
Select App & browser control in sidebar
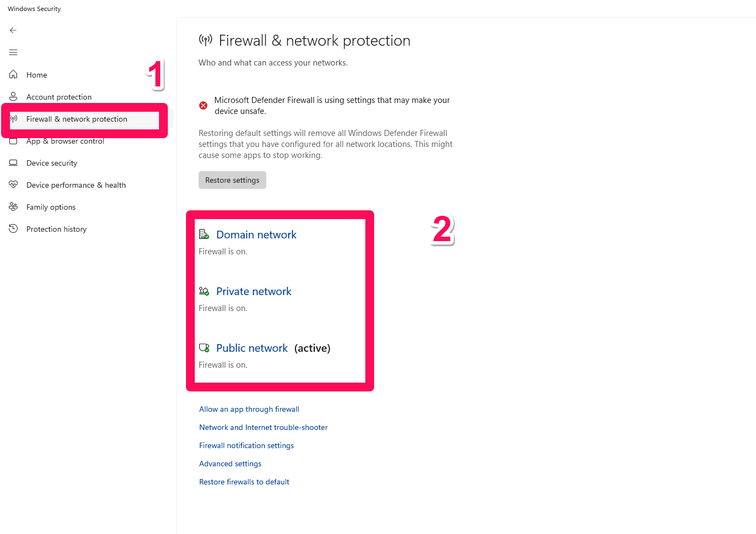coord(65,141)
